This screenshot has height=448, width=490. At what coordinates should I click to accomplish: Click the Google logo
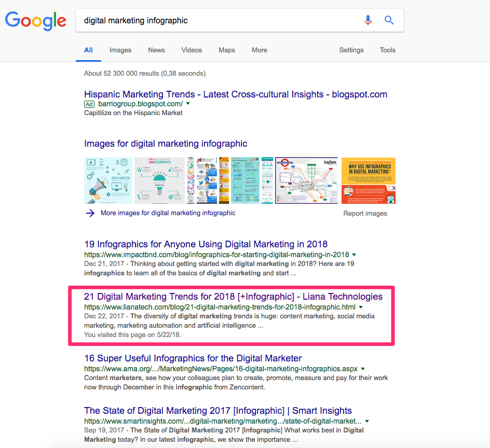[35, 21]
